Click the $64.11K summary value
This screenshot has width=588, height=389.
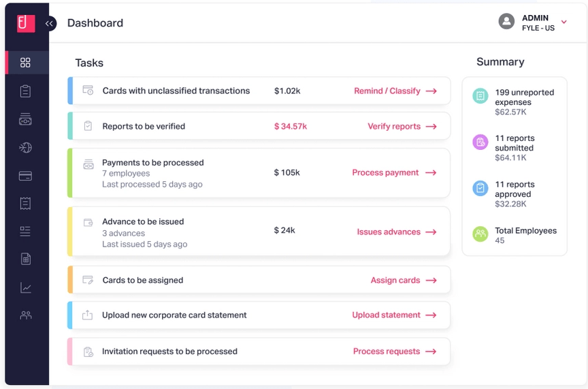click(x=510, y=157)
